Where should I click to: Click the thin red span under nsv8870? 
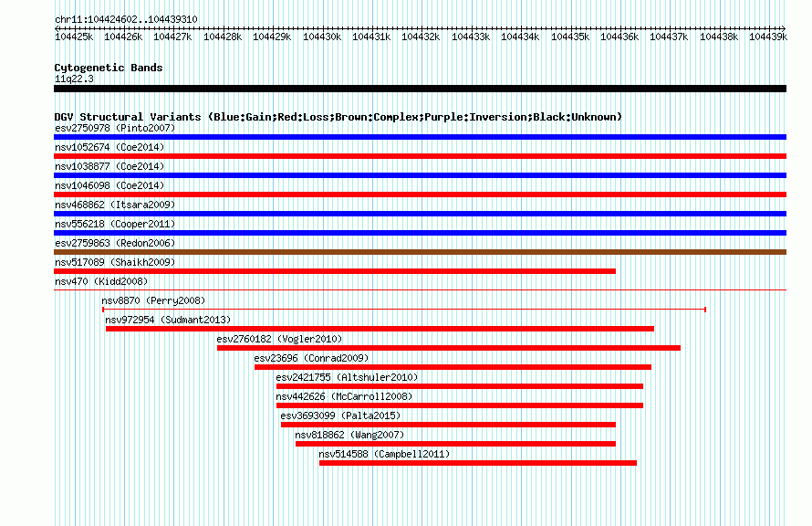tap(404, 310)
